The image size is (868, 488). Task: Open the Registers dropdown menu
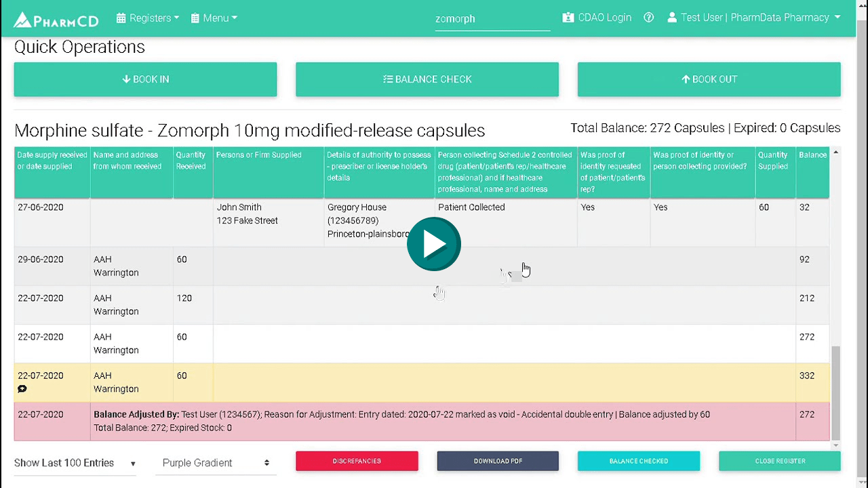pos(148,18)
